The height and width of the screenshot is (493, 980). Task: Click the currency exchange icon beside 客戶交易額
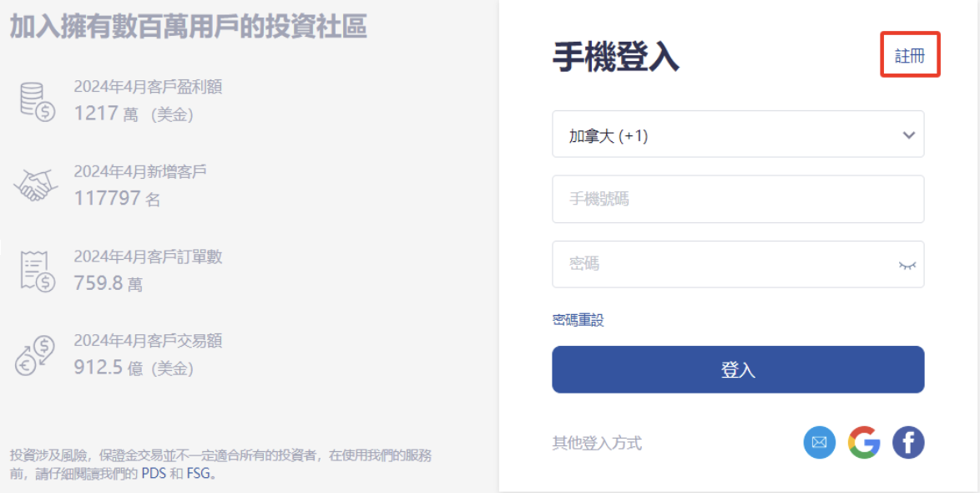click(35, 355)
